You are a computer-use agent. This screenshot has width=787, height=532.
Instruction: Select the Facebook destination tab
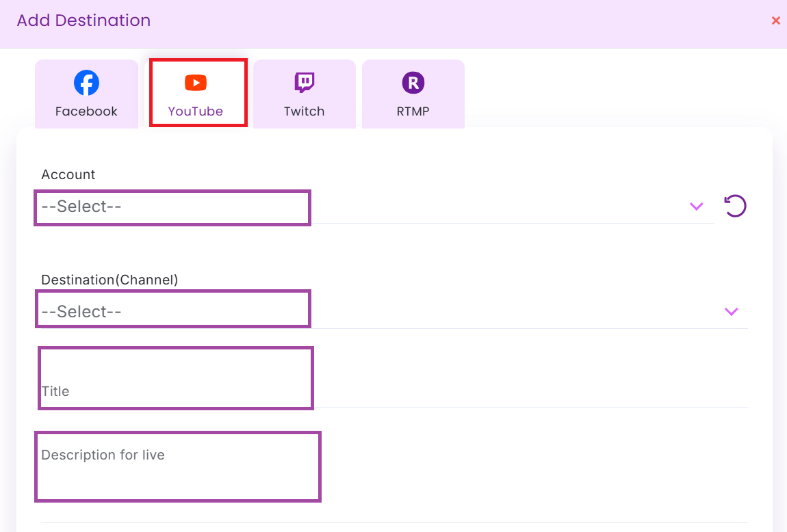[x=86, y=94]
